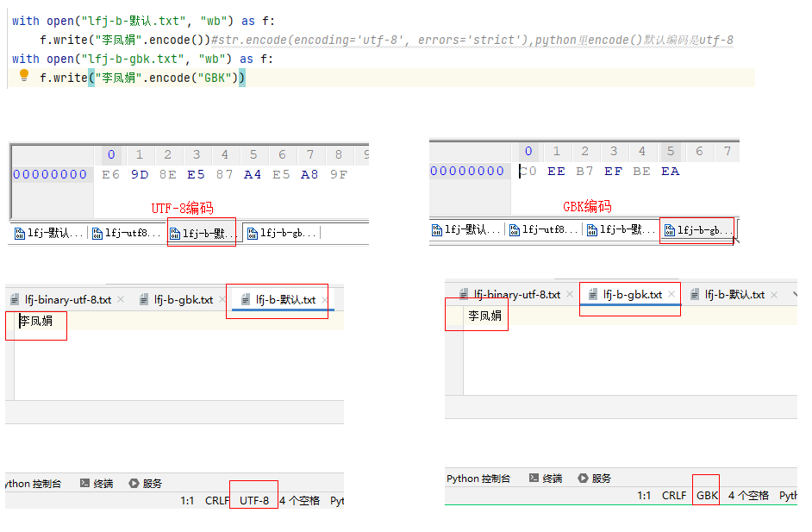
Task: Open the 服务 services icon above the GBK status bar
Action: pos(583,479)
